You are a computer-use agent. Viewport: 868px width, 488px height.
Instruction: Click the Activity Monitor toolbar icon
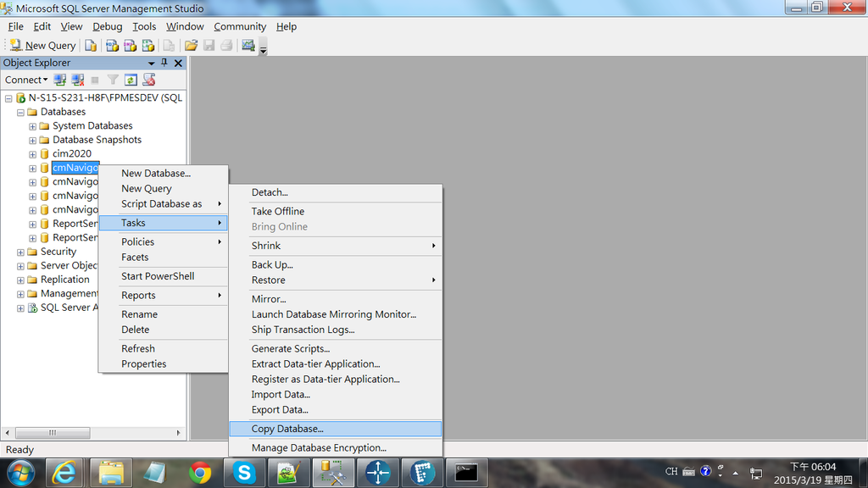(248, 46)
